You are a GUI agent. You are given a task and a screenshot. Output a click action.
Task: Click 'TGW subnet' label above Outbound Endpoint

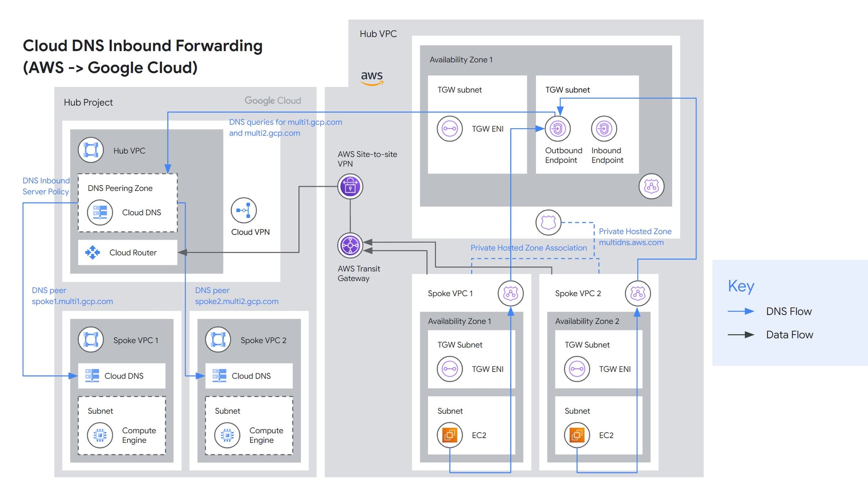tap(567, 90)
